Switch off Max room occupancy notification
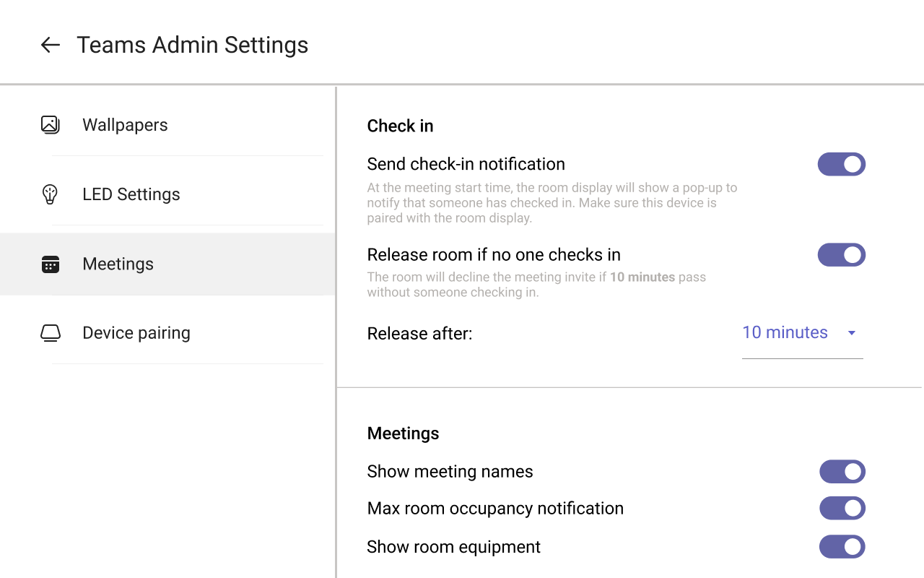The height and width of the screenshot is (578, 924). 842,508
